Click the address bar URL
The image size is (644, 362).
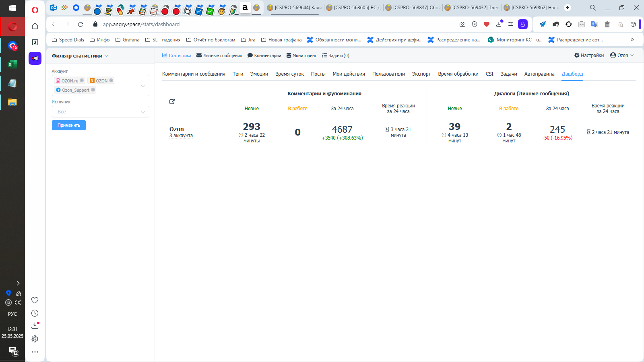coord(141,24)
